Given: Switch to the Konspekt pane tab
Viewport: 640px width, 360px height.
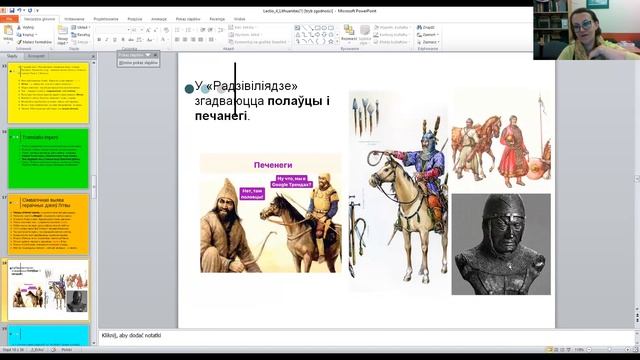Looking at the screenshot, I should pos(36,56).
